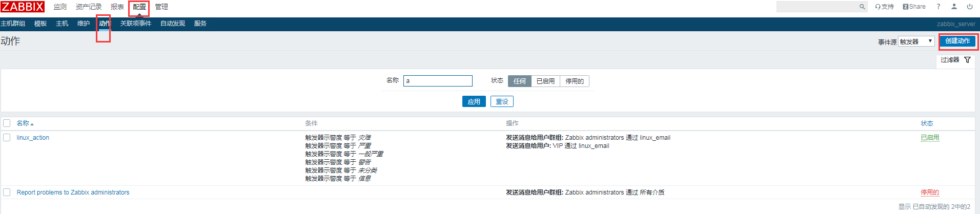Click the 状态 column header
The height and width of the screenshot is (214, 980).
[x=927, y=123]
